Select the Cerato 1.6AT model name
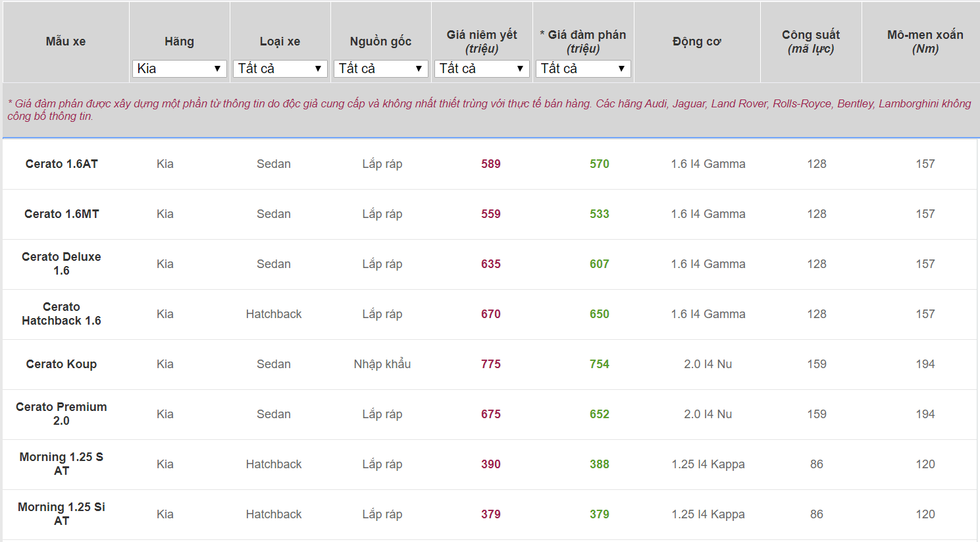980x542 pixels. (62, 164)
